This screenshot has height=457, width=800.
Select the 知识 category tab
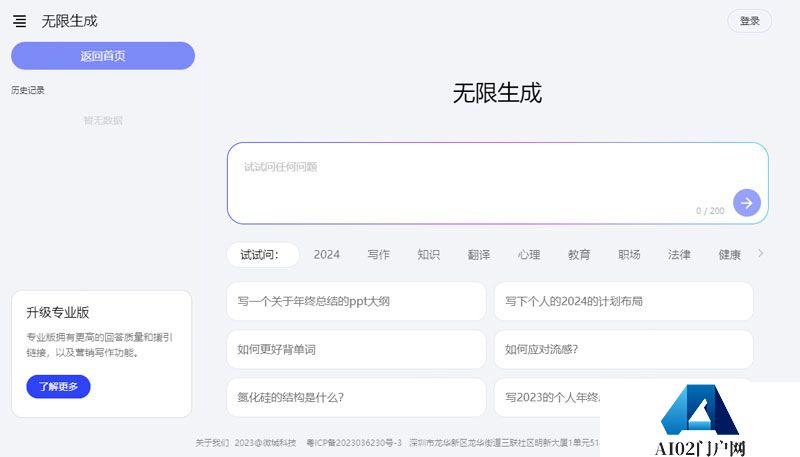(x=428, y=255)
